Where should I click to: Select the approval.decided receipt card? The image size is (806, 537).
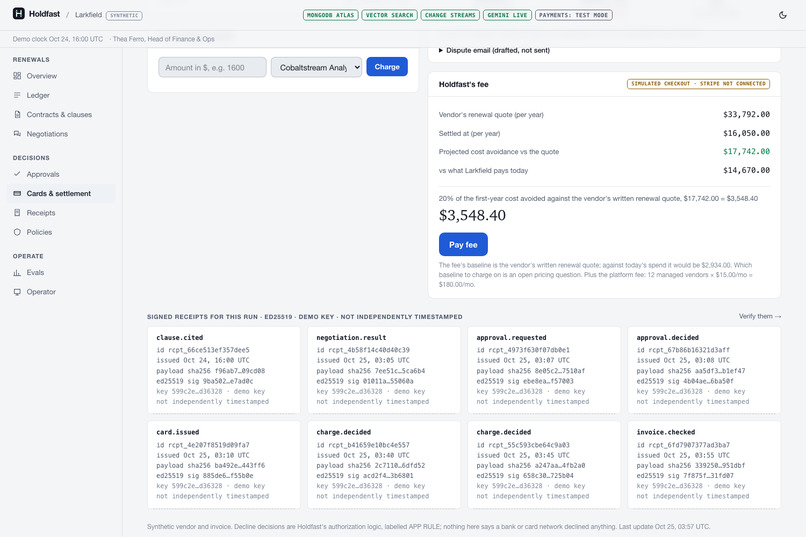[704, 369]
